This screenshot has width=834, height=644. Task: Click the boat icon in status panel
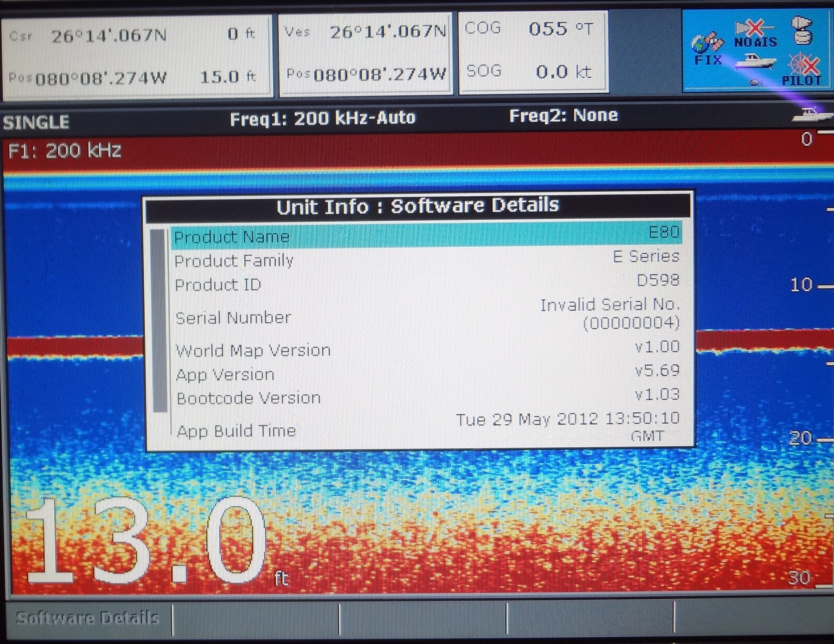[x=755, y=61]
